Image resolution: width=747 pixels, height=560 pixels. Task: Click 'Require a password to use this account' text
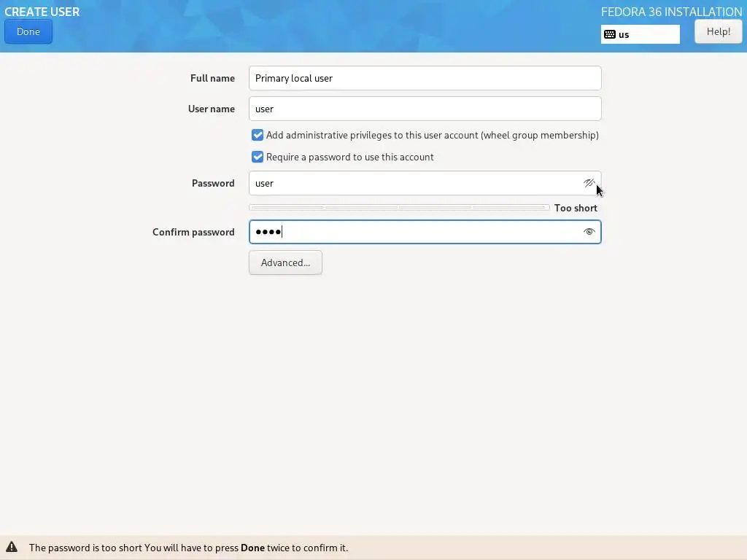[x=349, y=157]
